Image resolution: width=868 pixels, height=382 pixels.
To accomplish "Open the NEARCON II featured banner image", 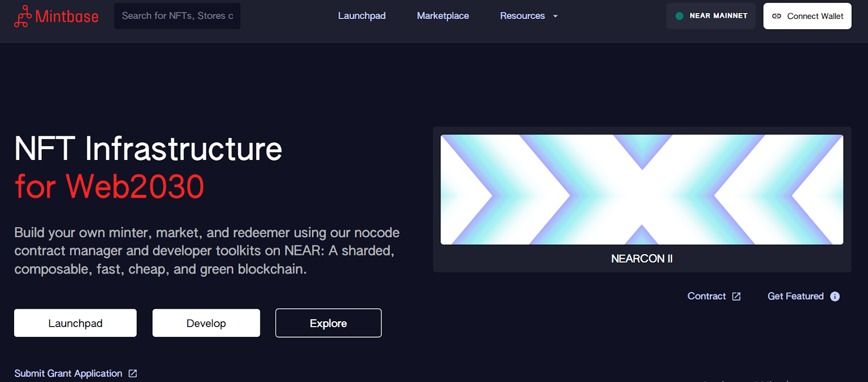I will (x=642, y=189).
